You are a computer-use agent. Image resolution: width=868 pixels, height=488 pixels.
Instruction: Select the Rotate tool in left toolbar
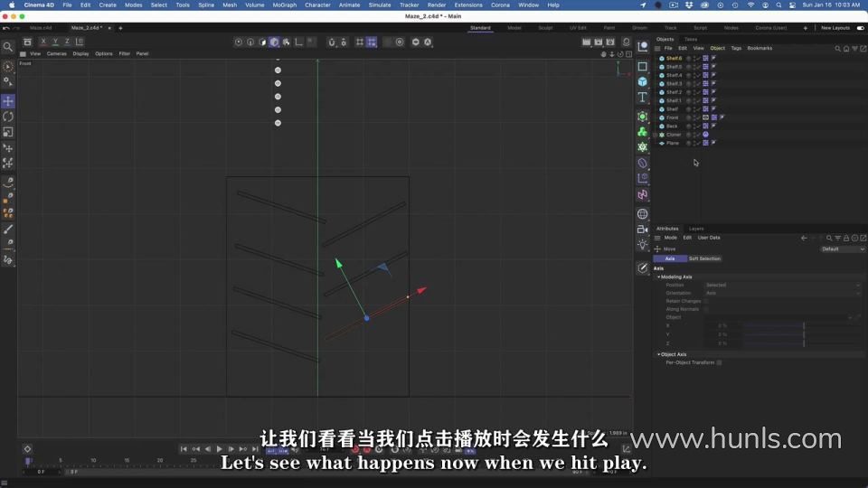[x=8, y=117]
